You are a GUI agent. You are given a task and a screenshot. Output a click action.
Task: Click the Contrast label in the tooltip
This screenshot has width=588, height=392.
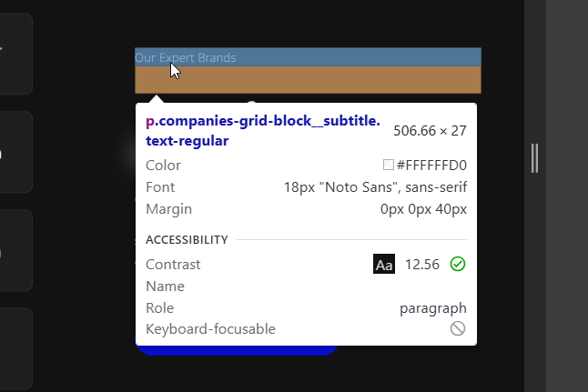tap(173, 265)
